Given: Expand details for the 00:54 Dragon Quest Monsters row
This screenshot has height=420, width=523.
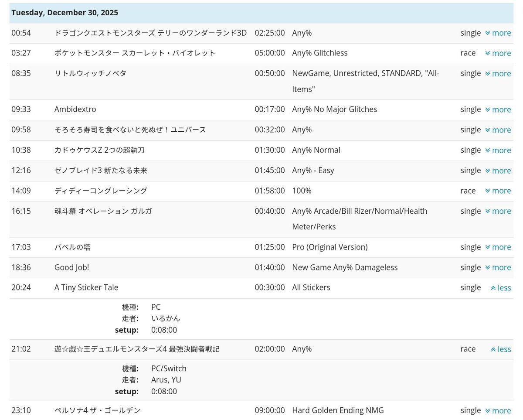Looking at the screenshot, I should pyautogui.click(x=498, y=33).
